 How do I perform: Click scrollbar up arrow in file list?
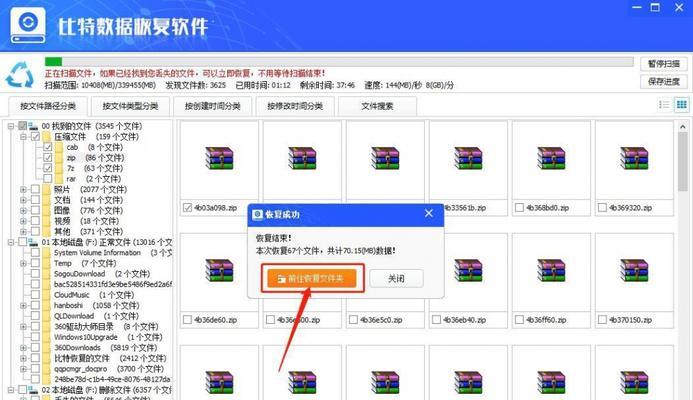tap(683, 126)
